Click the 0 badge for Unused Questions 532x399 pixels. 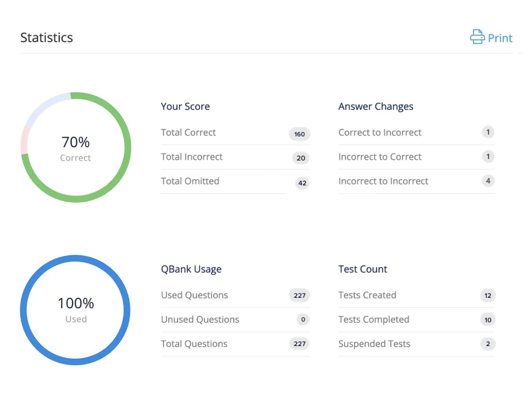(303, 320)
